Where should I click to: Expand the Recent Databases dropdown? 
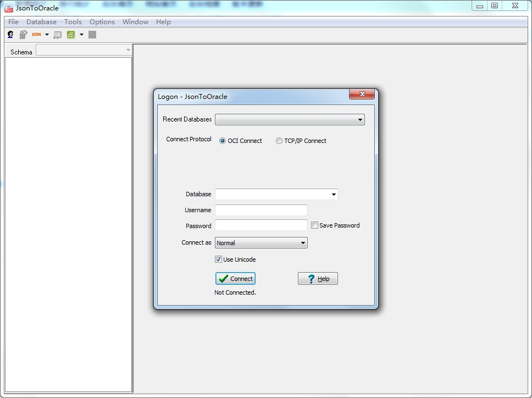(290, 119)
